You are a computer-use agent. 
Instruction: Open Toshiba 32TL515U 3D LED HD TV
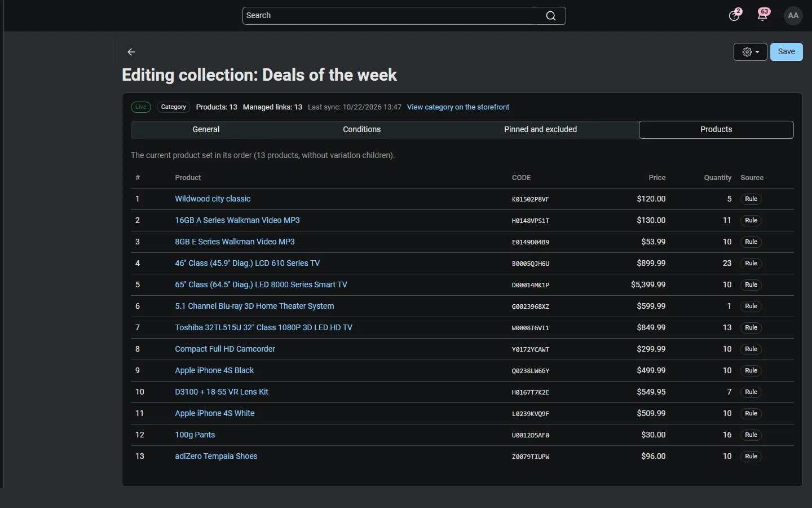pyautogui.click(x=263, y=327)
